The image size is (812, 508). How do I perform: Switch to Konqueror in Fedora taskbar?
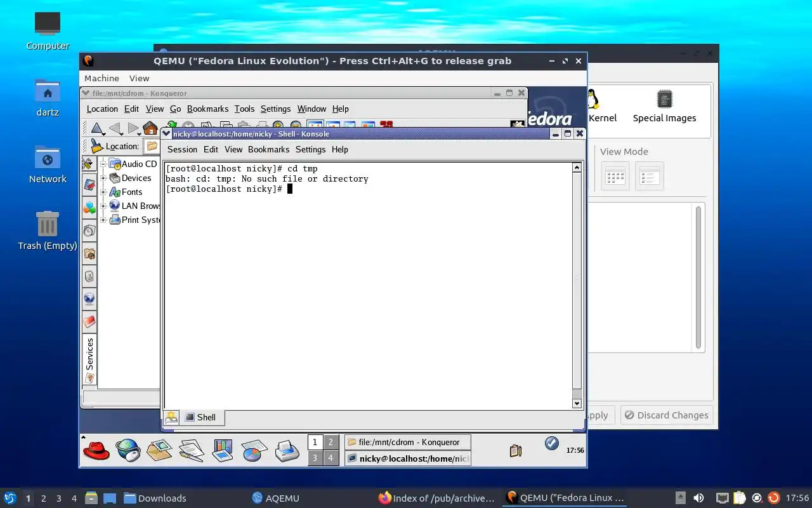(407, 442)
